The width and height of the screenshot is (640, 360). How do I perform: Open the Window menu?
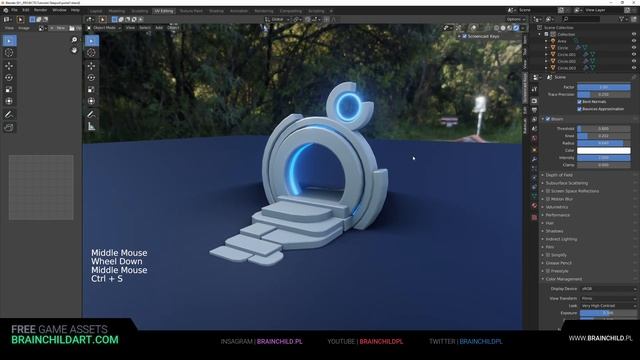59,10
